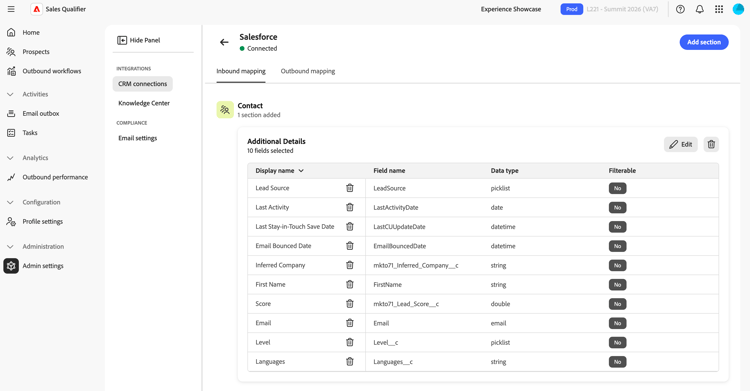Remove the Score field row

350,303
